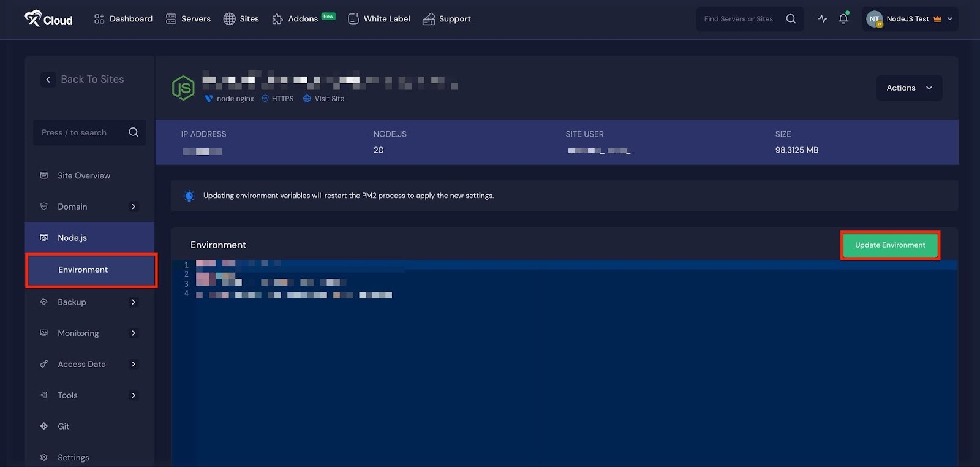
Task: Click the sidebar search magnifier icon
Action: (134, 132)
